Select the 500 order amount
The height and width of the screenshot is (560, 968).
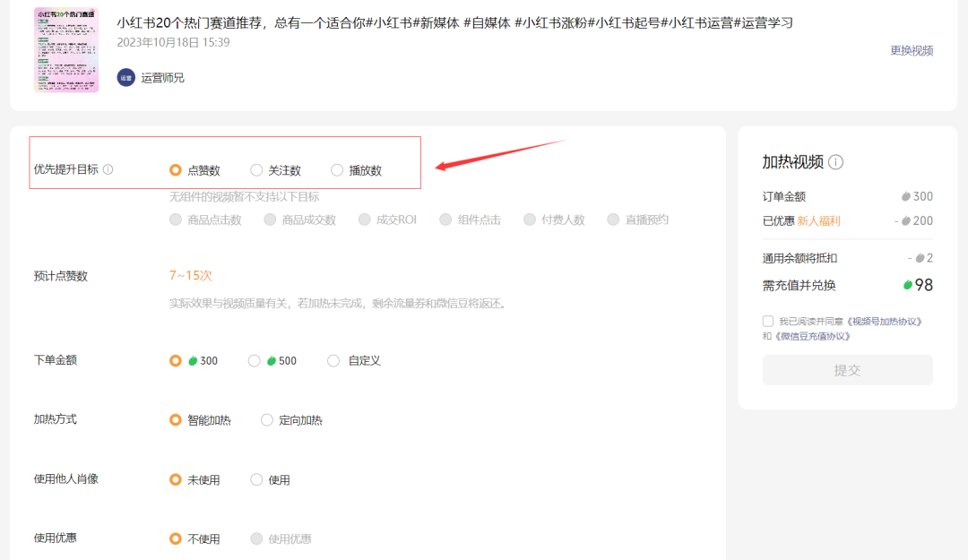[x=254, y=360]
